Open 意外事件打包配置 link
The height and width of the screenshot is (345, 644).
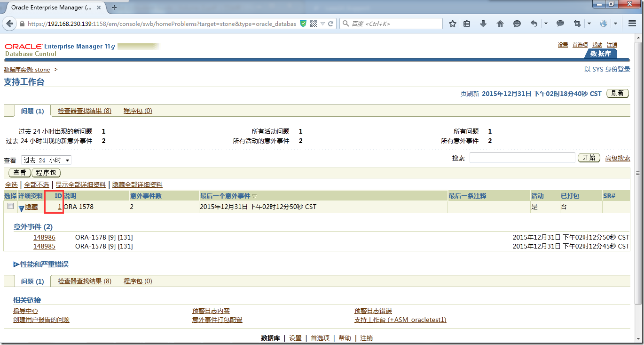coord(217,320)
